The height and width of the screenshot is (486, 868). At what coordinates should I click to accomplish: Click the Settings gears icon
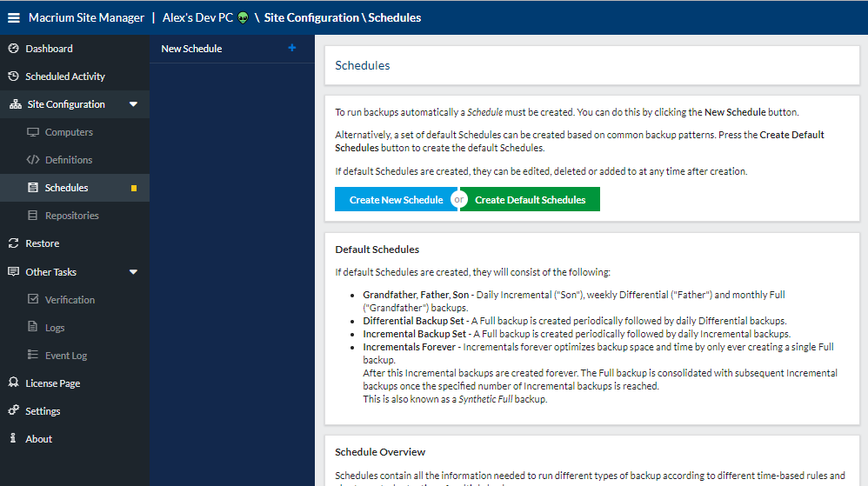14,410
